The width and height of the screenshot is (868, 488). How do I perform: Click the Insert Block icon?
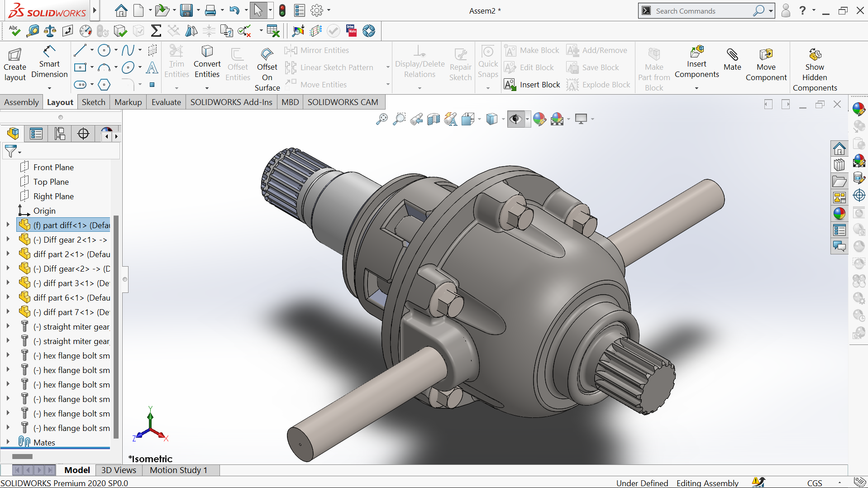[x=510, y=85]
